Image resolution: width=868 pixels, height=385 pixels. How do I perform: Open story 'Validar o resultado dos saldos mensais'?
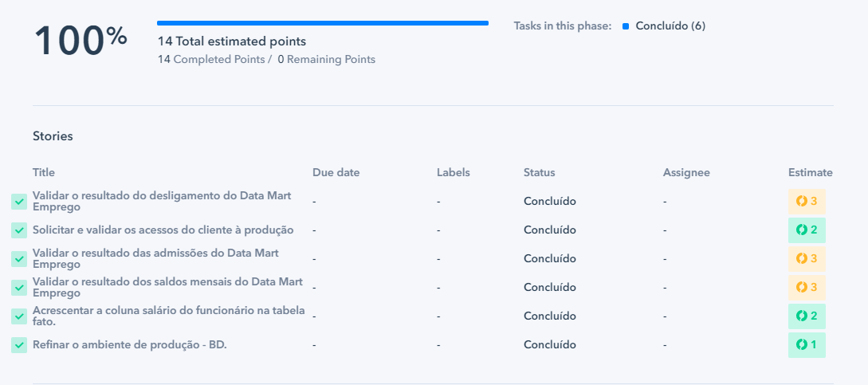(x=167, y=288)
